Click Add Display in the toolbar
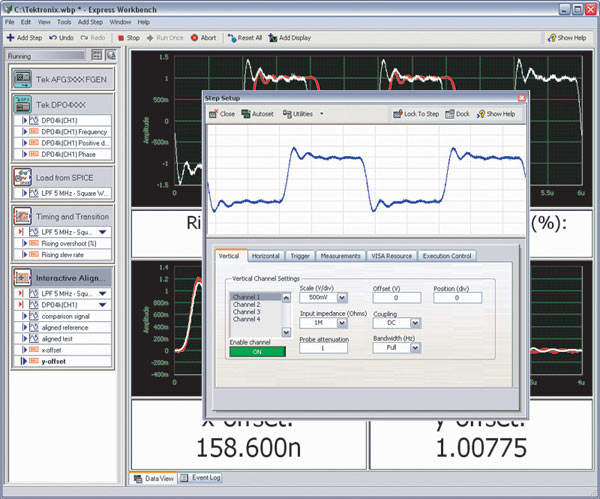The height and width of the screenshot is (499, 600). 290,38
